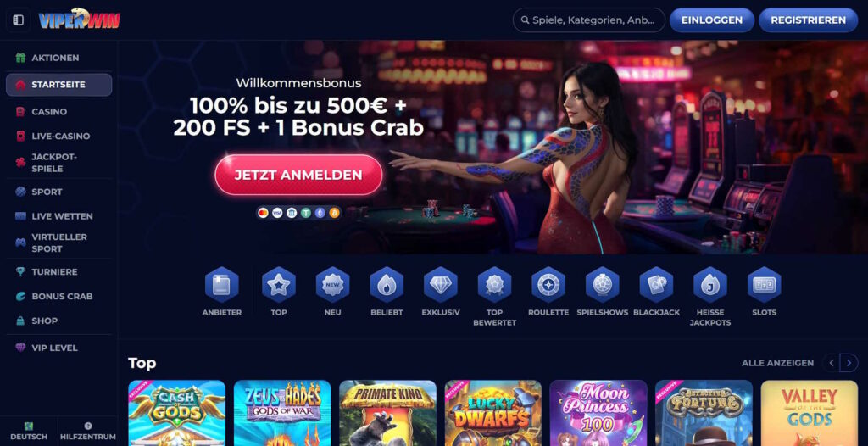Select the Slots 777 icon
868x446 pixels.
[x=764, y=285]
